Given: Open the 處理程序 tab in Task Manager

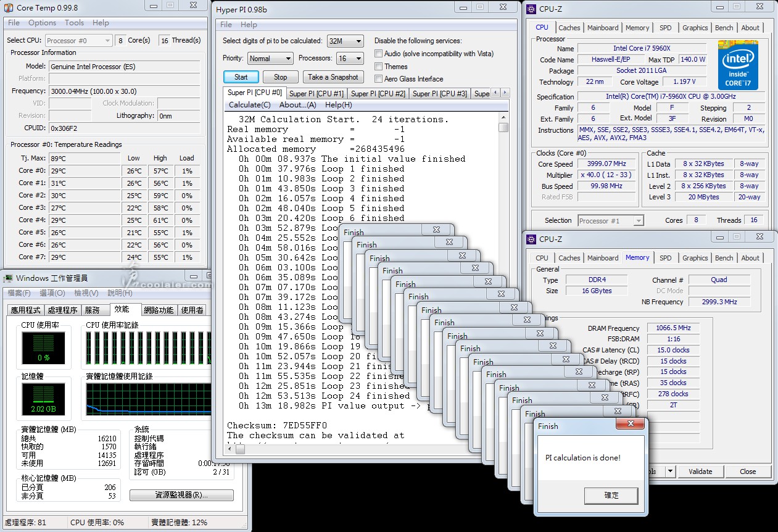Looking at the screenshot, I should 62,310.
